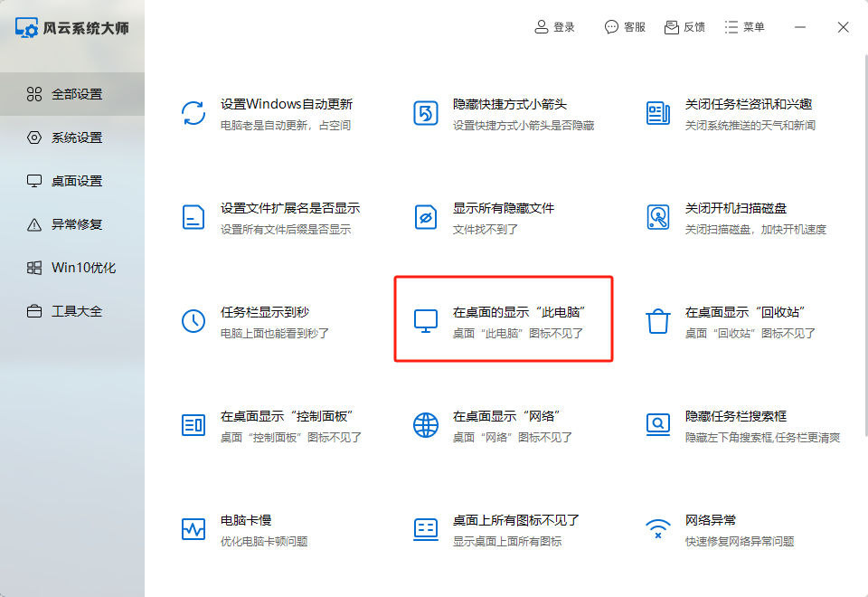Click the 隐藏任务栏搜索框 search icon

coord(657,425)
